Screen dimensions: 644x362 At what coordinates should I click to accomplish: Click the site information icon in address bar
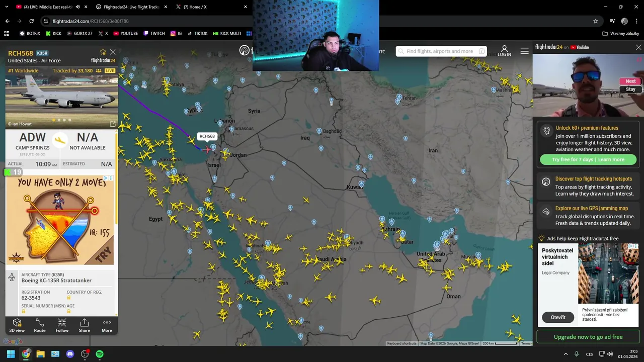[x=46, y=21]
